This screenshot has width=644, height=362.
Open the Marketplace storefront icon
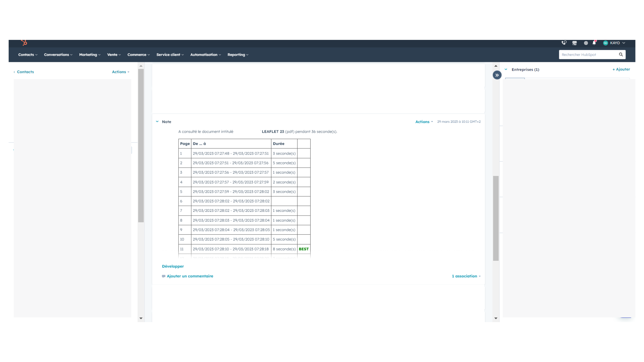tap(575, 43)
